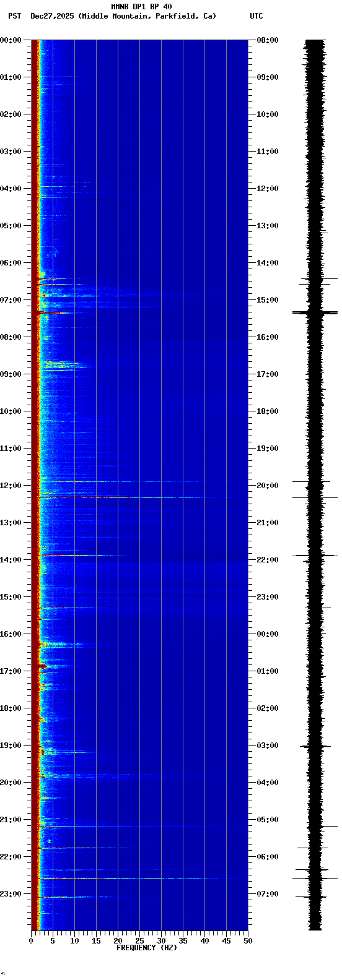Click the 06:00 label on the PST axis
Screen dimensions: 342x980
click(x=11, y=263)
